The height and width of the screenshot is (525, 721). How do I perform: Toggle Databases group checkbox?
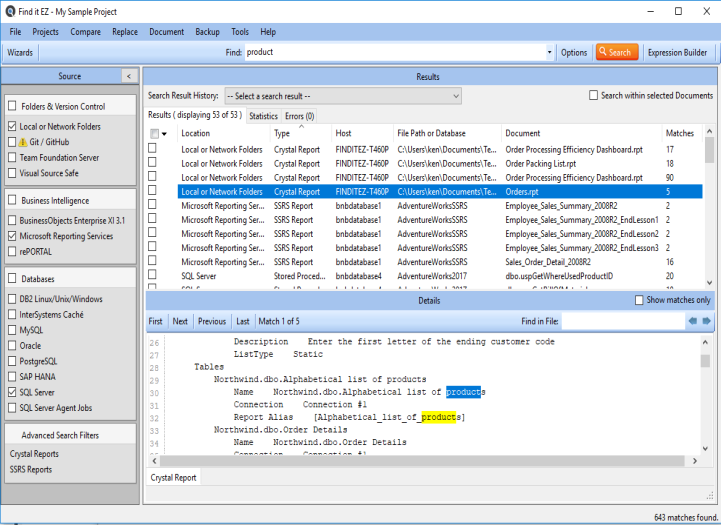(x=12, y=279)
